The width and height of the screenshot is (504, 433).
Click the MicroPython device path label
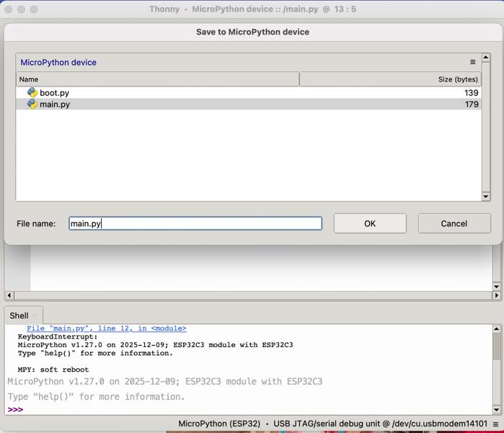[58, 62]
